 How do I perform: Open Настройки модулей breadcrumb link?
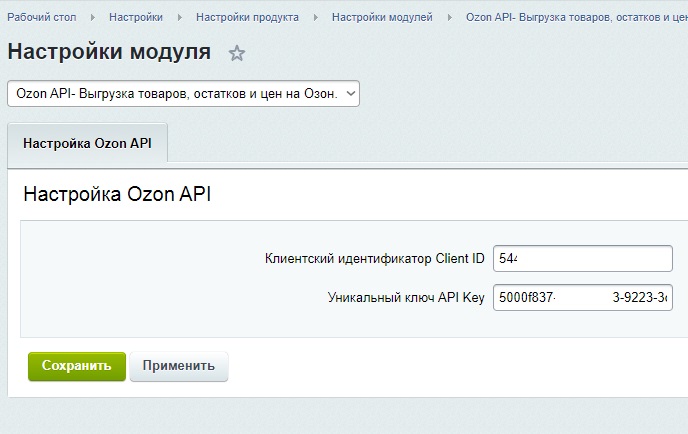pos(382,17)
